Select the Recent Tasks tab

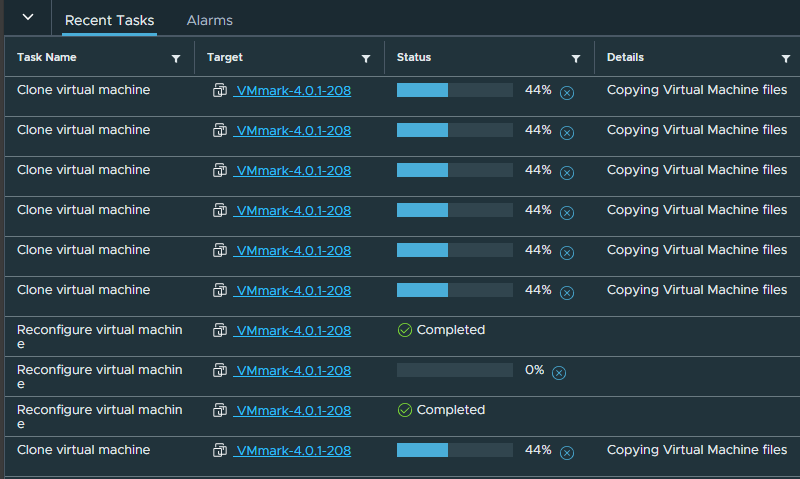point(109,20)
